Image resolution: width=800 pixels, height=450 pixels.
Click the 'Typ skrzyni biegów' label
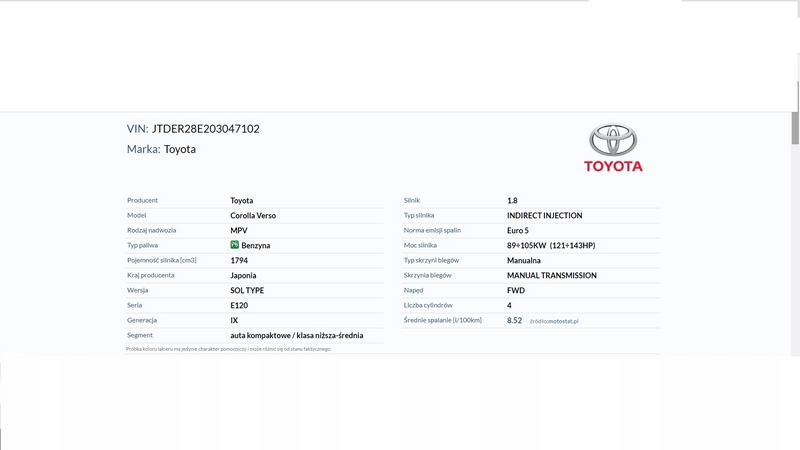[431, 260]
